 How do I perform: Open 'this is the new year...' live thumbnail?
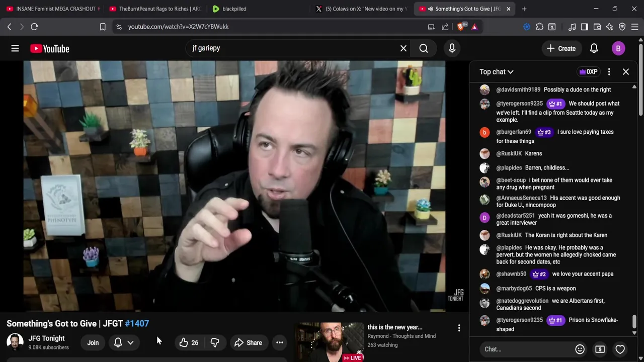click(329, 342)
